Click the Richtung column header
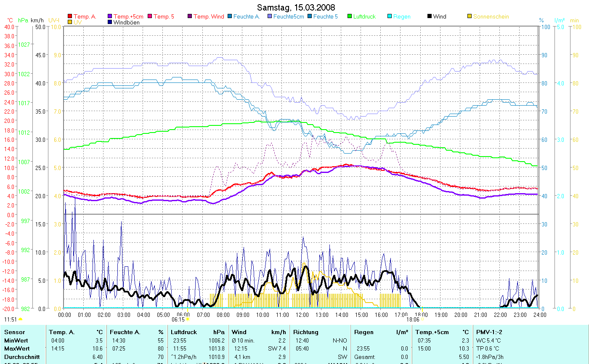589x364 pixels. [x=306, y=332]
